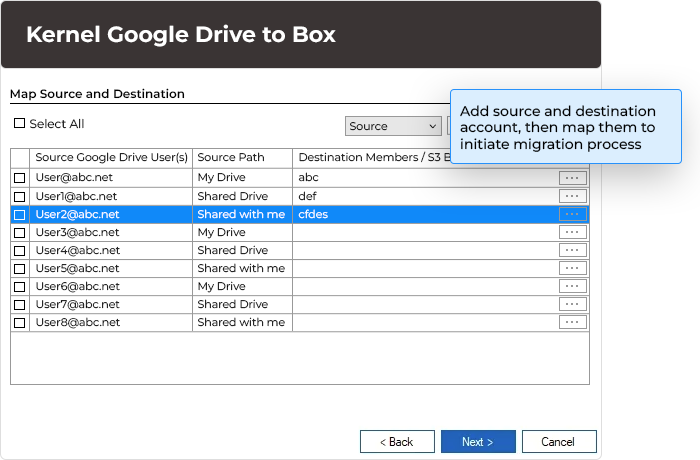This screenshot has height=460, width=700.
Task: Click the Source Path column header
Action: pyautogui.click(x=242, y=158)
